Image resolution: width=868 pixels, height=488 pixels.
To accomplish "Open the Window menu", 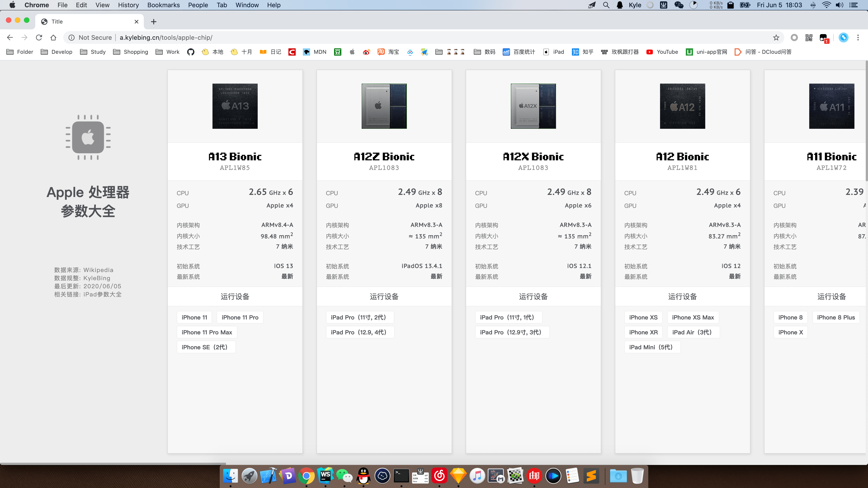I will [x=247, y=5].
